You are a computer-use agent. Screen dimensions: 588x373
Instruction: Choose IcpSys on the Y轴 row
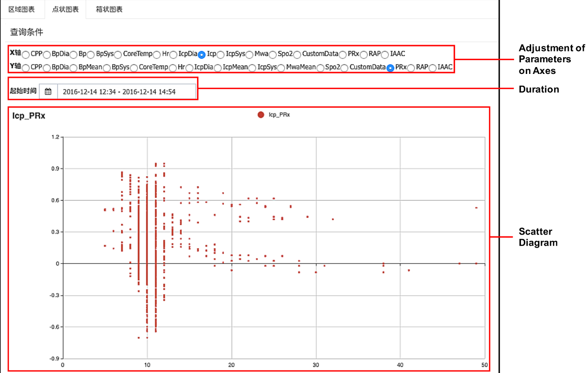252,68
